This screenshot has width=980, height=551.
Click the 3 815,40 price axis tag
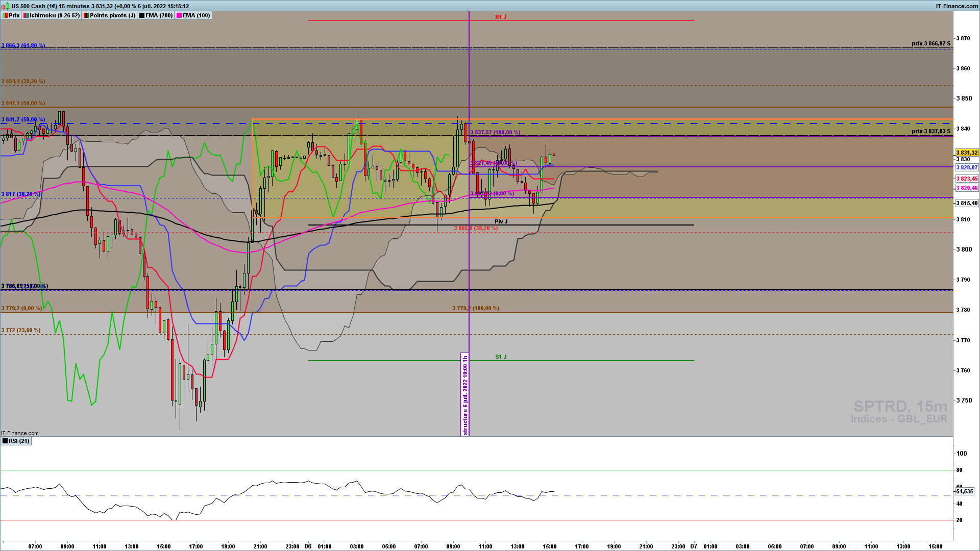pyautogui.click(x=966, y=203)
